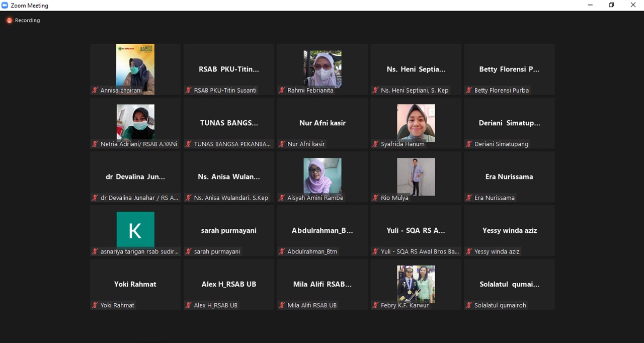The width and height of the screenshot is (644, 343).
Task: Click muted mic icon beside Annisa chairani
Action: pyautogui.click(x=95, y=90)
